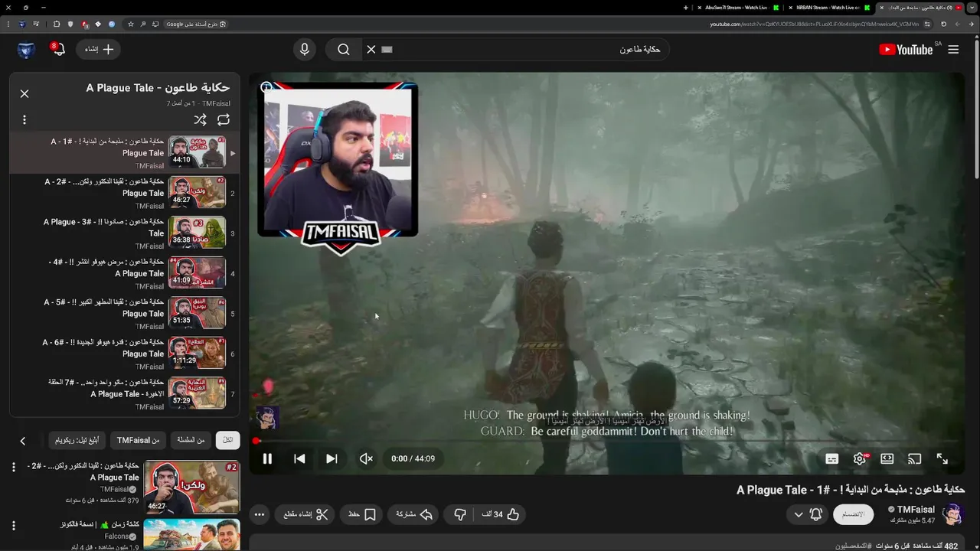The height and width of the screenshot is (551, 980).
Task: Clear the search box text
Action: 371,49
